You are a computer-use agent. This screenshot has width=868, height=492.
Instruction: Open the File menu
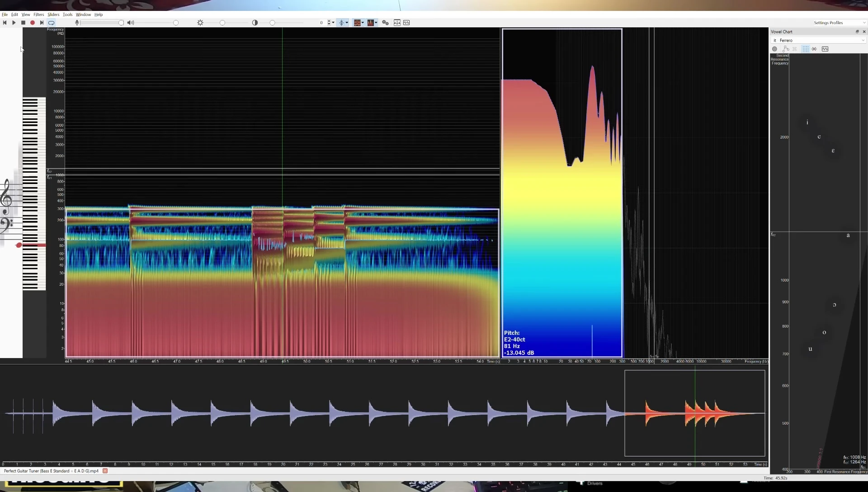click(x=5, y=14)
